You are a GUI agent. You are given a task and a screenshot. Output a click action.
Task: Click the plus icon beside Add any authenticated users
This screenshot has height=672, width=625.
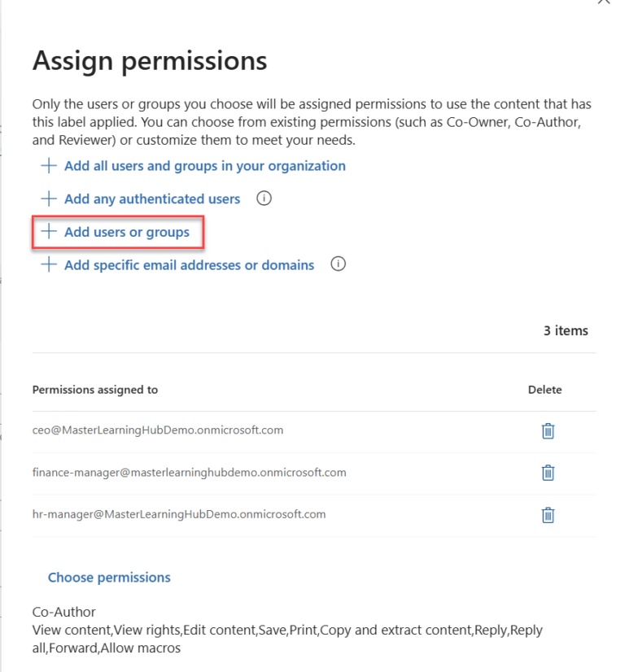click(48, 199)
